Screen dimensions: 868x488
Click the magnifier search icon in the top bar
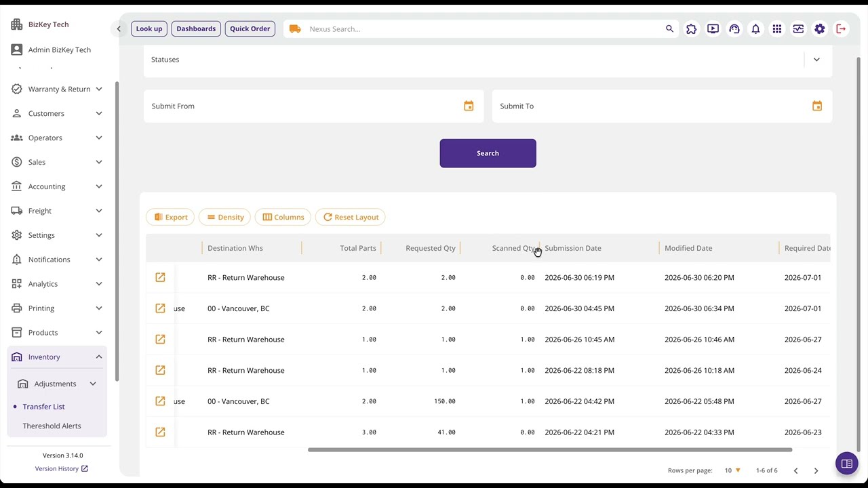(669, 28)
